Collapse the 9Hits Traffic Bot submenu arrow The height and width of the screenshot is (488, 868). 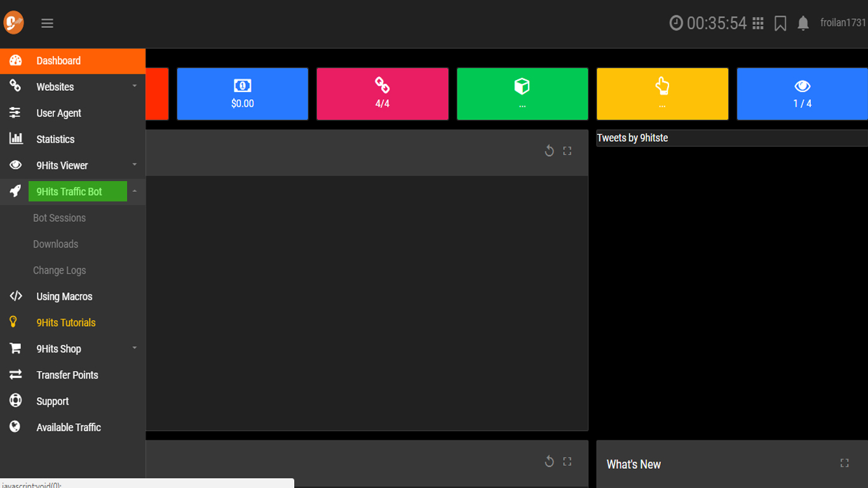click(134, 191)
